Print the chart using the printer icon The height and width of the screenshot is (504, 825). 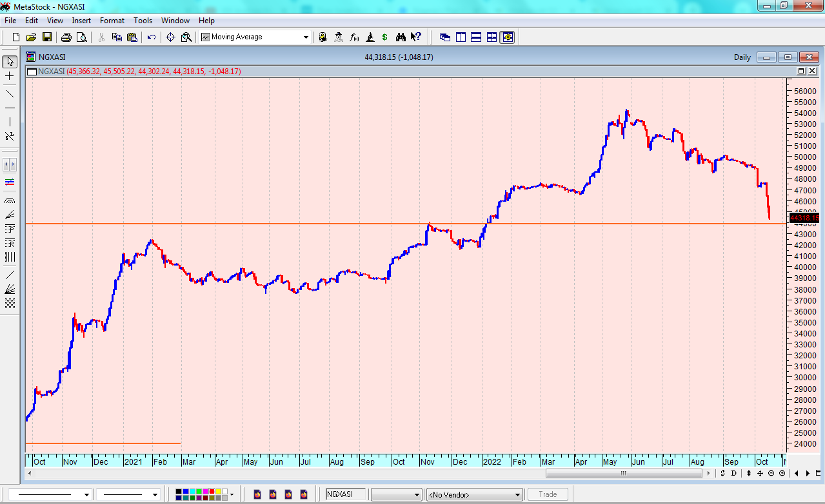66,37
